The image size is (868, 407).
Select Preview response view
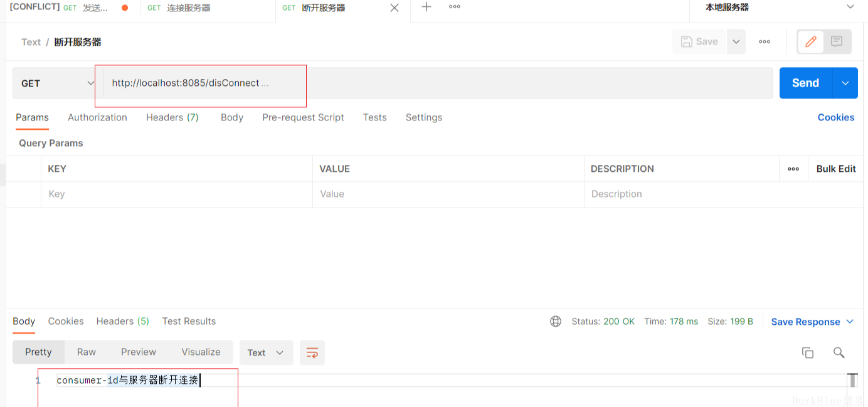click(139, 352)
